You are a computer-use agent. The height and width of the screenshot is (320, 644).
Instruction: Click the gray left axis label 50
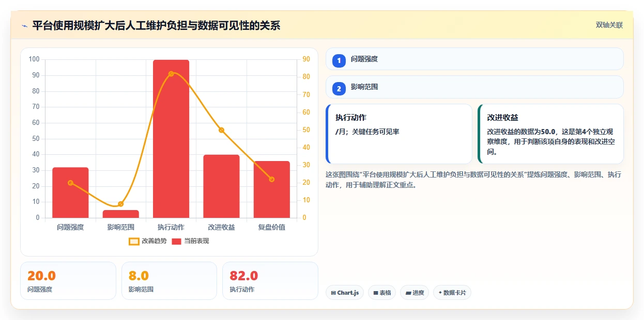pyautogui.click(x=36, y=139)
